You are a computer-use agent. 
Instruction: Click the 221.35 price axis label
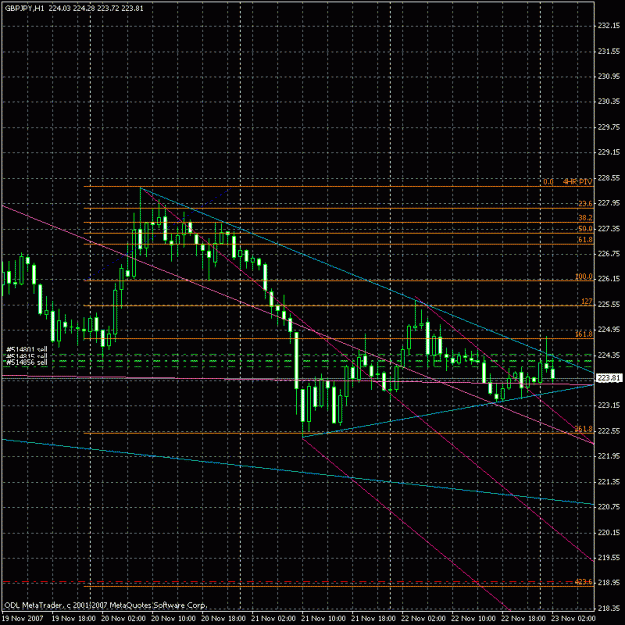pyautogui.click(x=609, y=482)
